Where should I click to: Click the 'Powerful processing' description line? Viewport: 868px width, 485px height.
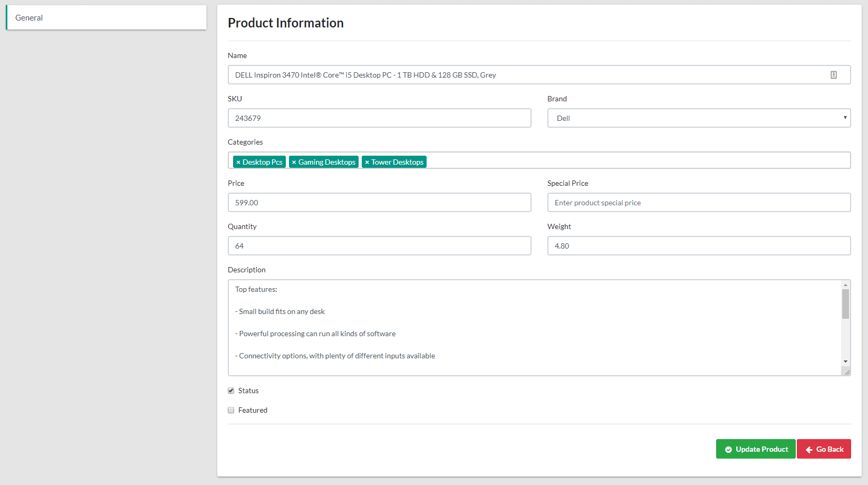pos(315,334)
